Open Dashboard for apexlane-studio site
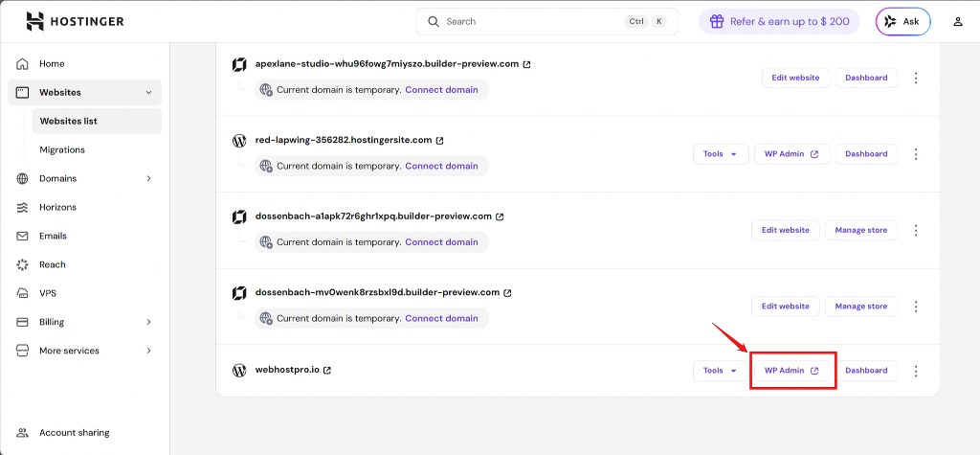Image resolution: width=980 pixels, height=455 pixels. pyautogui.click(x=866, y=78)
